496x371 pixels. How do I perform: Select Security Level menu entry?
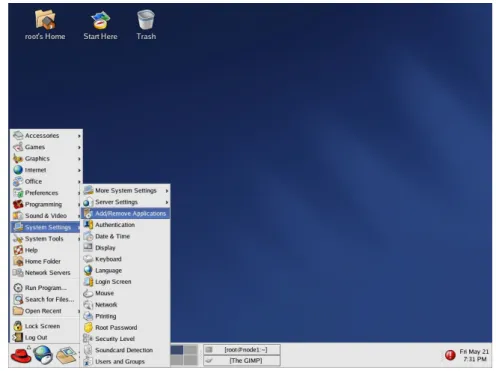(x=125, y=339)
